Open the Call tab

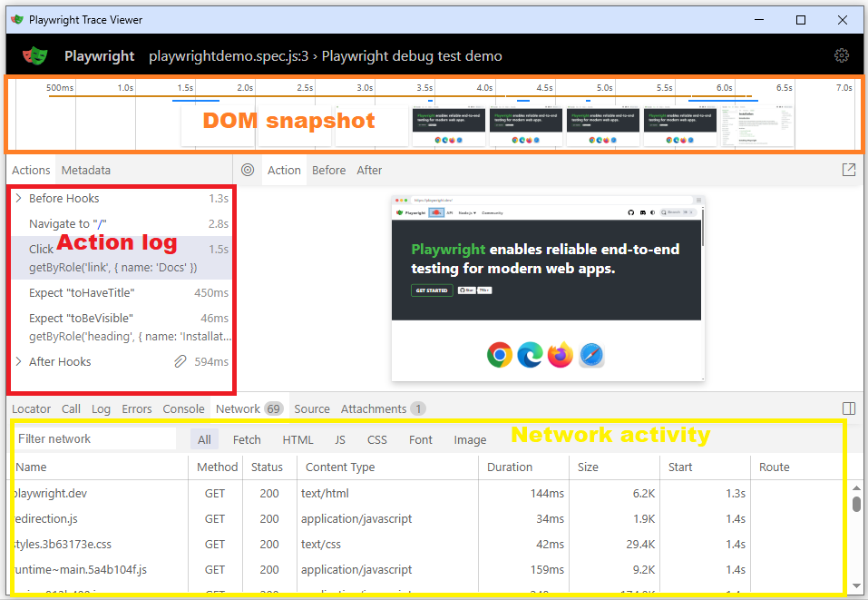pyautogui.click(x=71, y=408)
